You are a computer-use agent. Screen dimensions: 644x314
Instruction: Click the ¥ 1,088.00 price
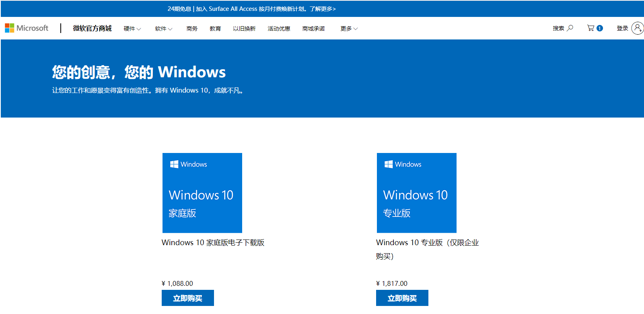click(x=177, y=283)
